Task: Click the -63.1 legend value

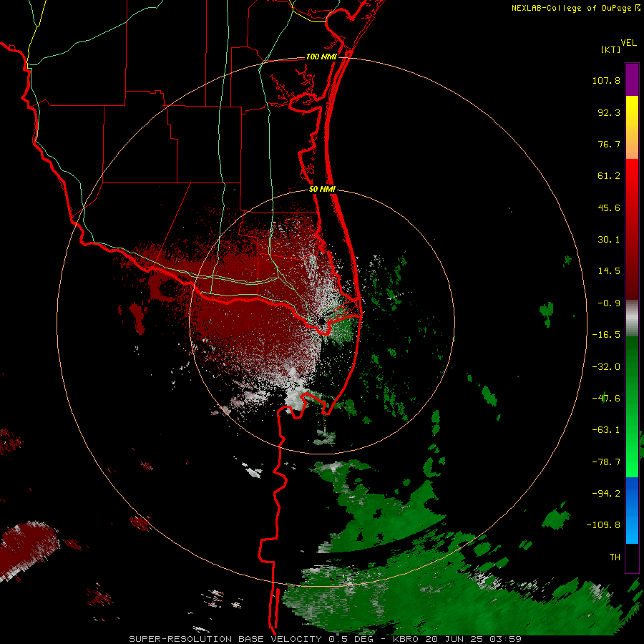Action: (x=606, y=430)
